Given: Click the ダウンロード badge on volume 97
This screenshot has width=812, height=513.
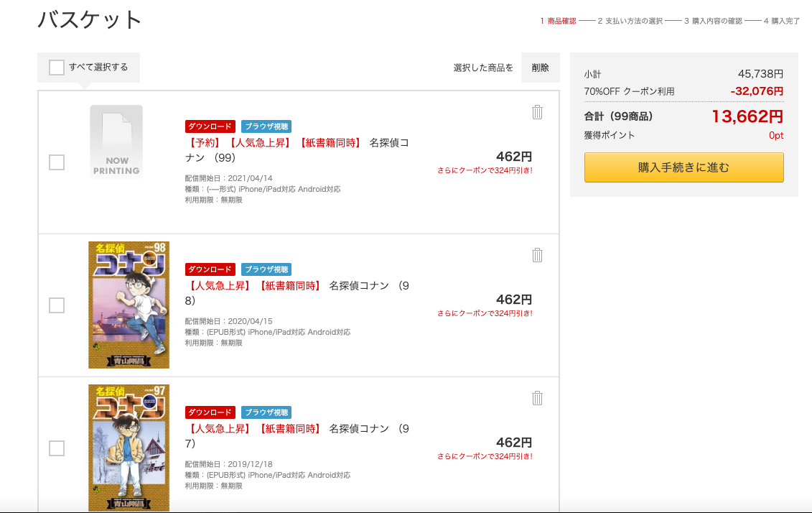Looking at the screenshot, I should point(210,412).
